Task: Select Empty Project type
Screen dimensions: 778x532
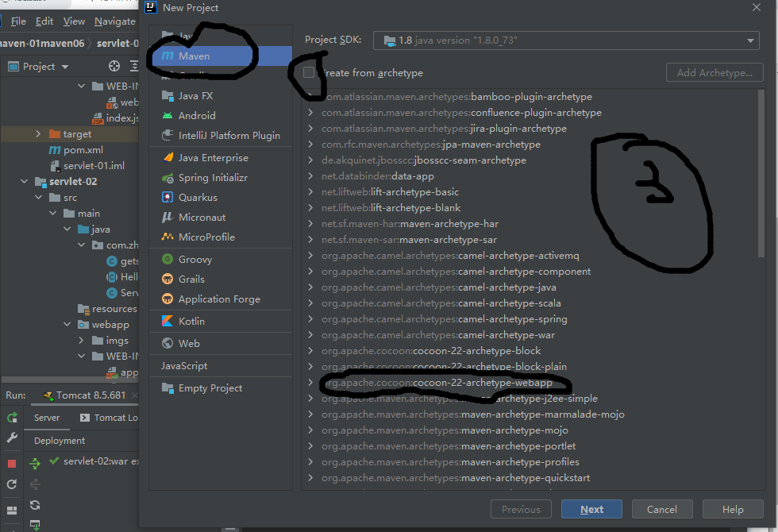Action: pos(221,388)
